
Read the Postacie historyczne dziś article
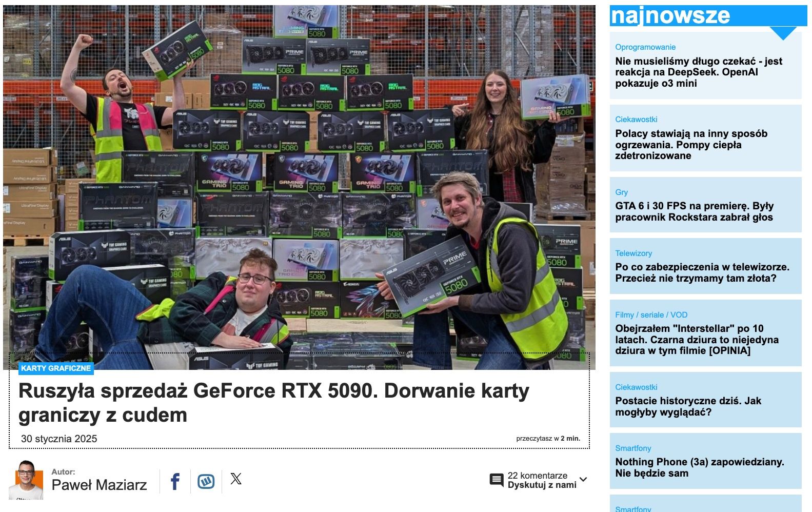688,406
